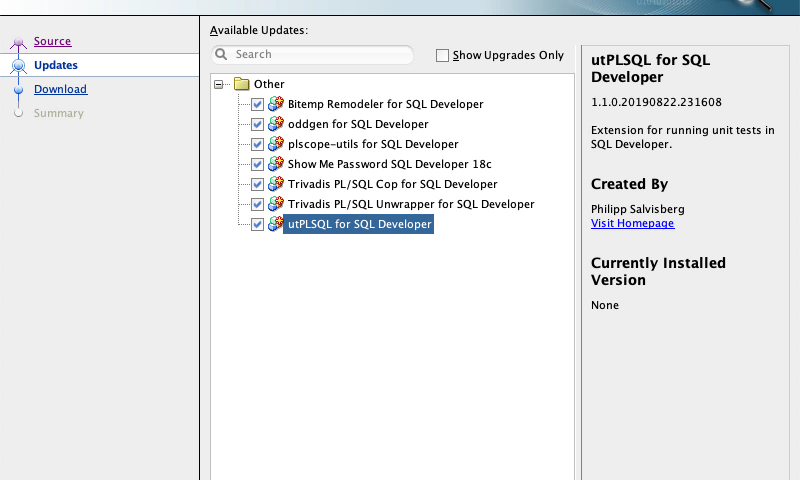Click the Other folder label
This screenshot has width=800, height=480.
pos(269,84)
